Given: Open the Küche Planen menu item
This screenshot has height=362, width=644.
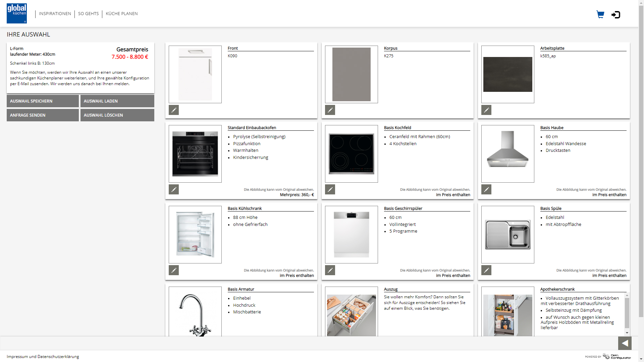Looking at the screenshot, I should (122, 14).
